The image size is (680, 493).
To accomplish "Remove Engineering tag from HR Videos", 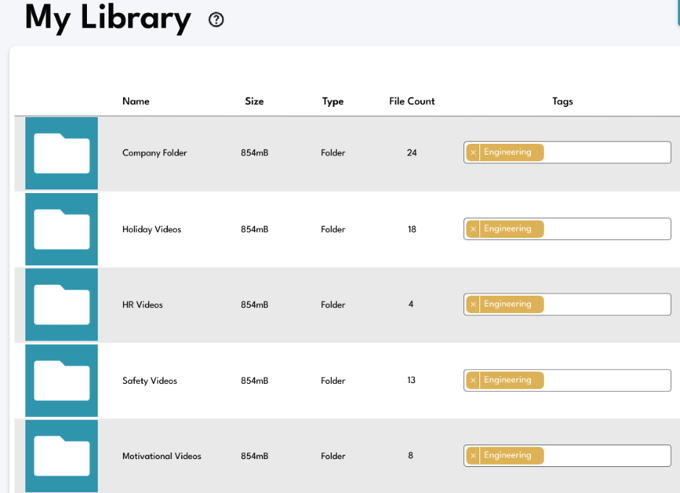I will tap(473, 304).
